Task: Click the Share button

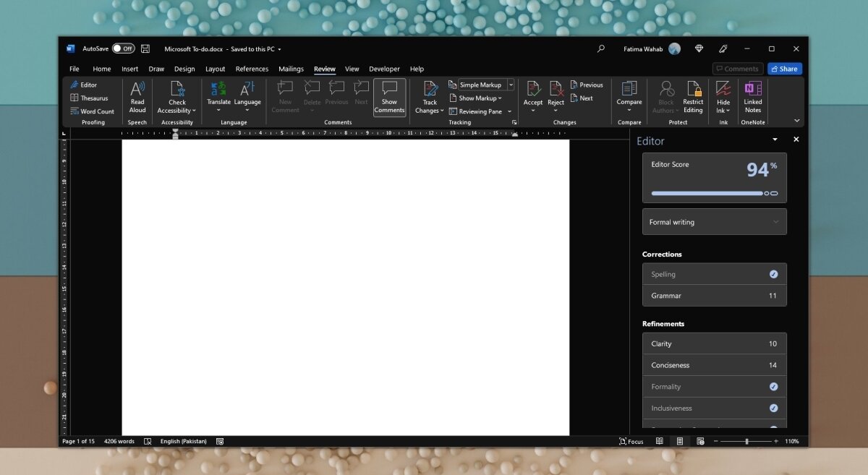Action: (784, 68)
